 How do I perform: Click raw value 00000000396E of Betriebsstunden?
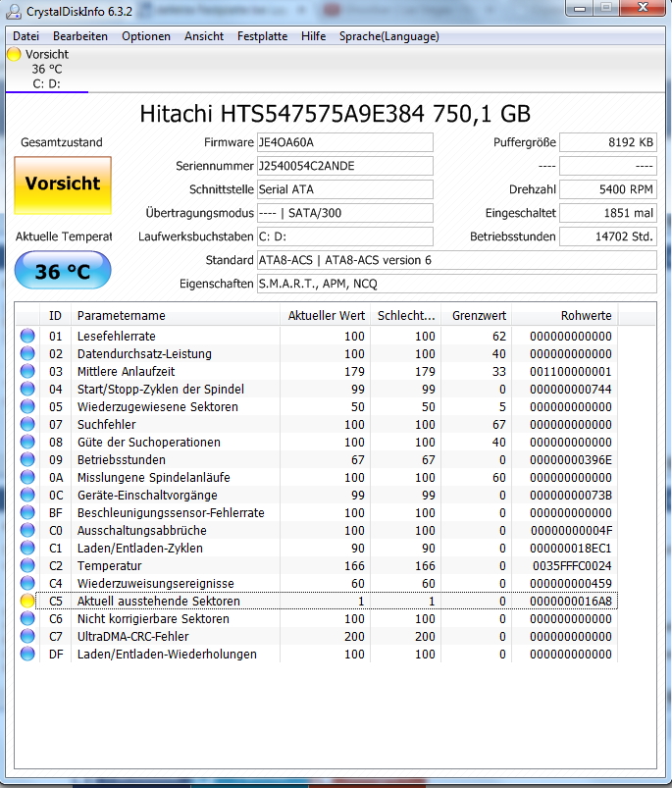[x=571, y=460]
